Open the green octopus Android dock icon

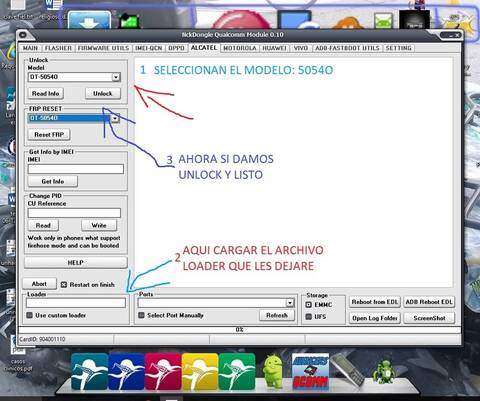pos(384,371)
